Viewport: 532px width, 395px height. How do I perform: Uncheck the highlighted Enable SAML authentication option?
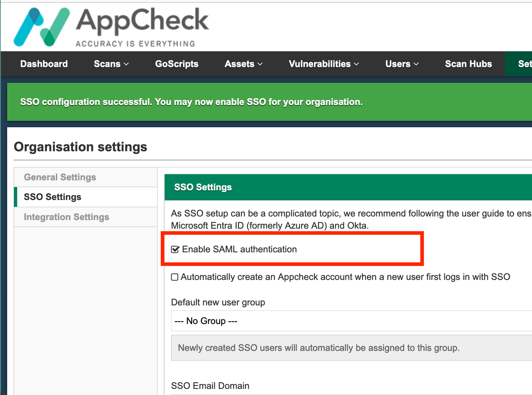click(175, 249)
